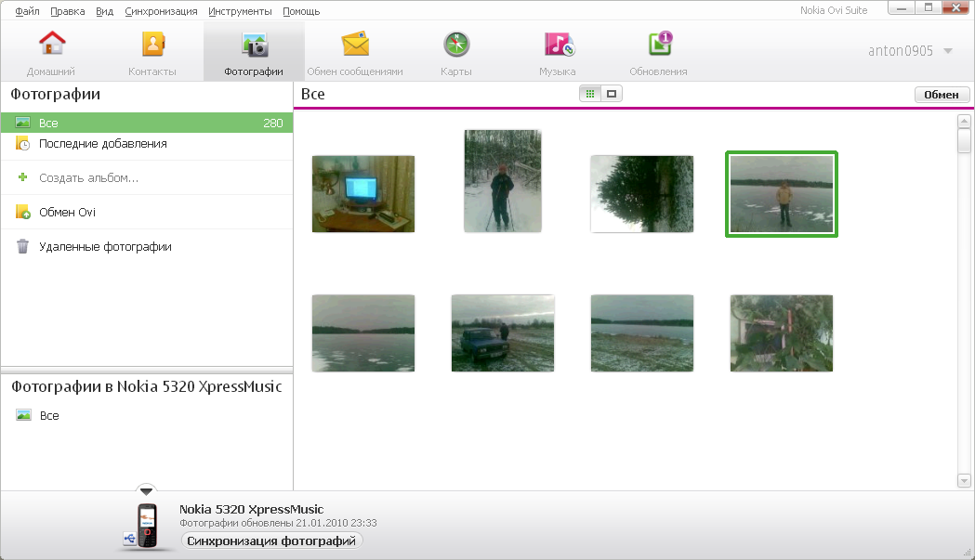Open the Contacts (Контакты) section

pos(152,54)
